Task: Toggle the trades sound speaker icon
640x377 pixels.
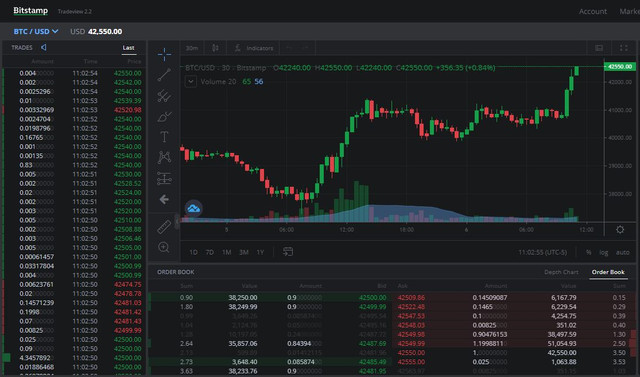Action: click(44, 48)
